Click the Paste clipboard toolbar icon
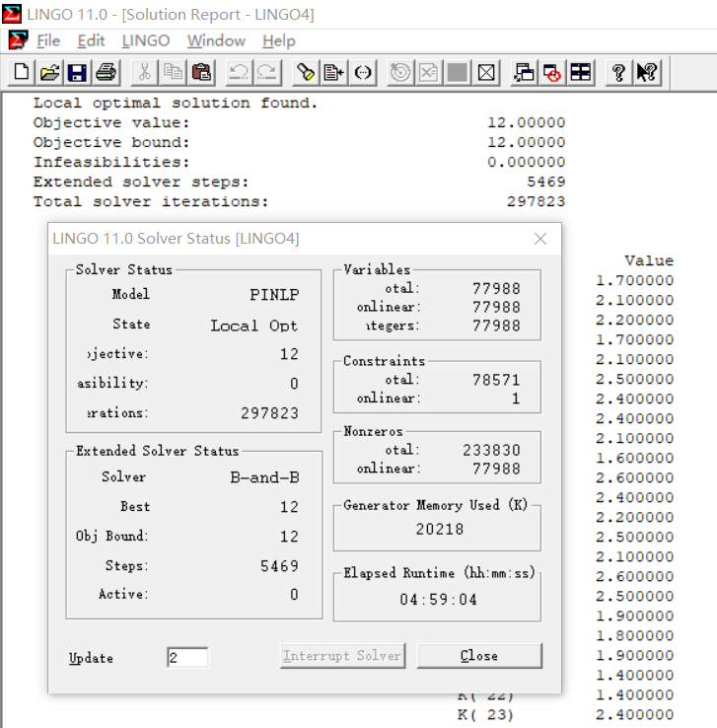Viewport: 717px width, 728px height. [201, 72]
